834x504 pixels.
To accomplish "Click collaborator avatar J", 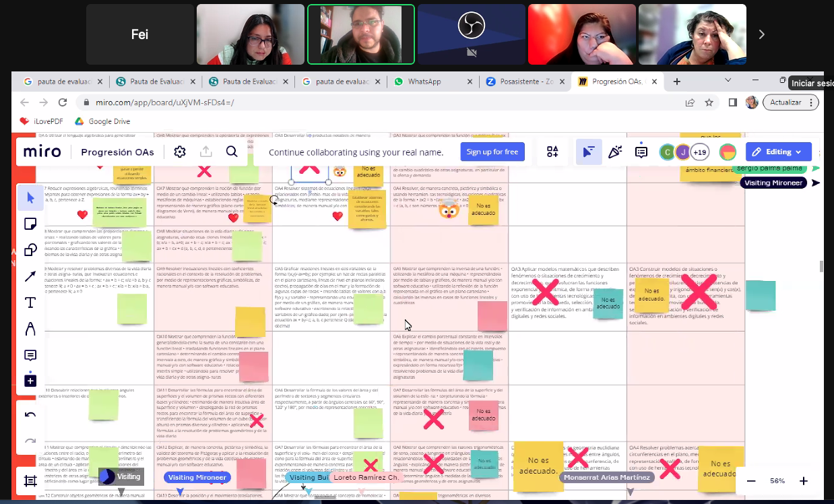I will (x=682, y=152).
